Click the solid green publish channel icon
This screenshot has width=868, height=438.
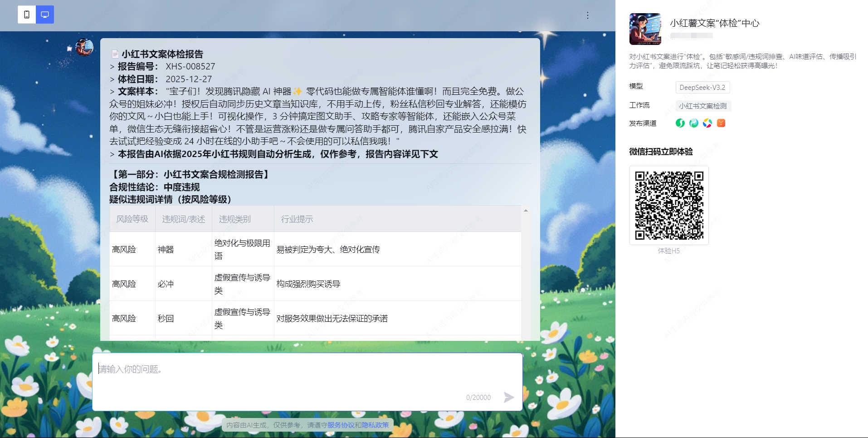(680, 123)
